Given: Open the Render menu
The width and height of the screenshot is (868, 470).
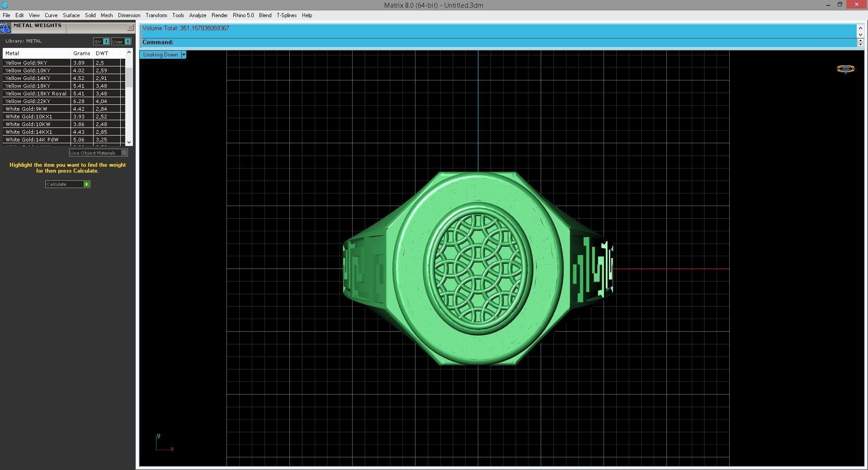Looking at the screenshot, I should (x=220, y=15).
